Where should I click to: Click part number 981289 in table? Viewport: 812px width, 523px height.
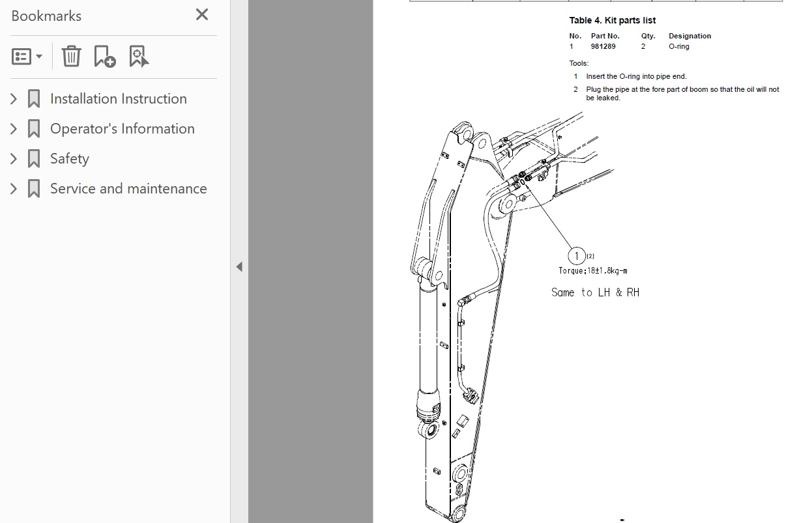tap(603, 47)
